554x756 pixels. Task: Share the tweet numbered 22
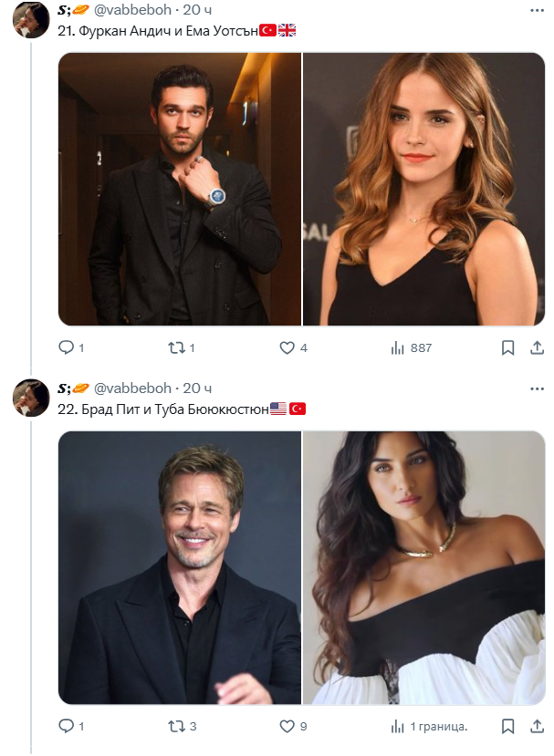pos(537,727)
